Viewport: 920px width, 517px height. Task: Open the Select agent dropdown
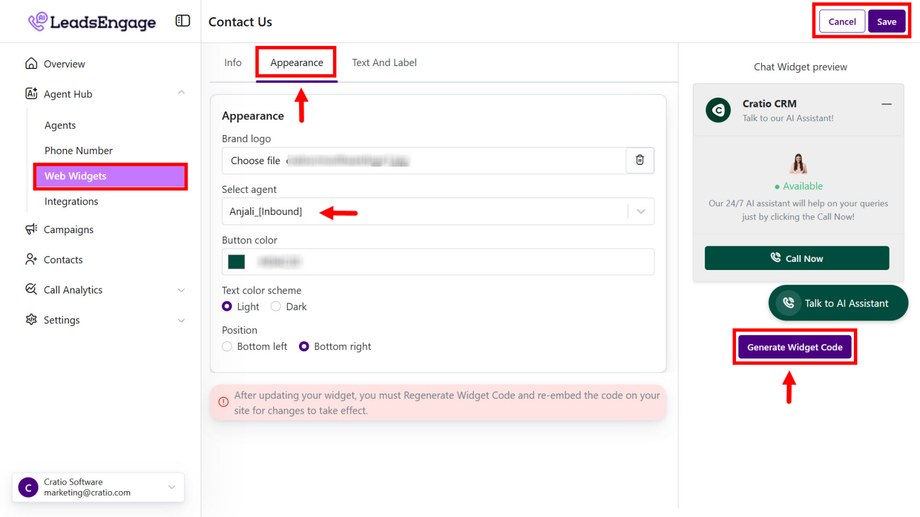pos(438,211)
